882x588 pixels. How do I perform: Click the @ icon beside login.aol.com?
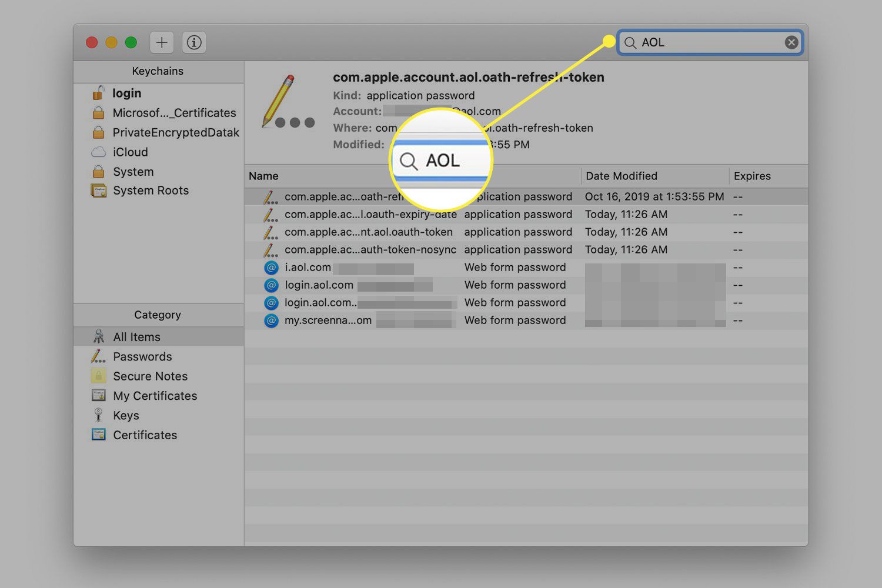coord(271,285)
